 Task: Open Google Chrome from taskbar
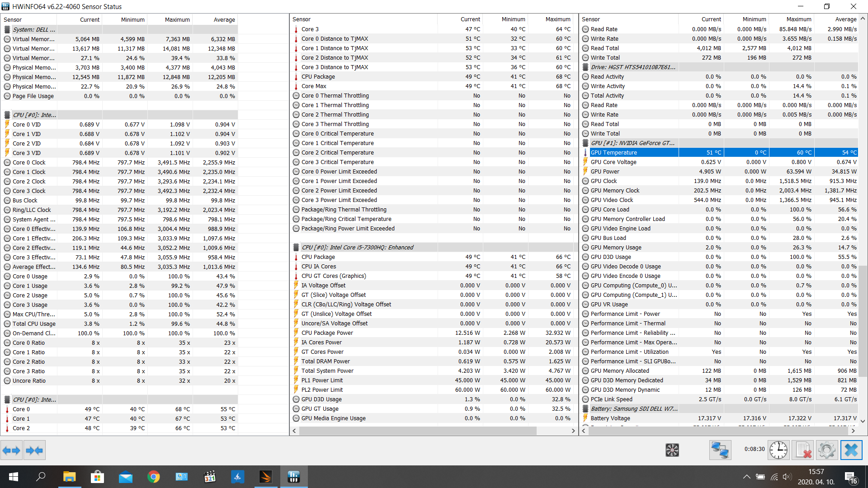(x=154, y=477)
